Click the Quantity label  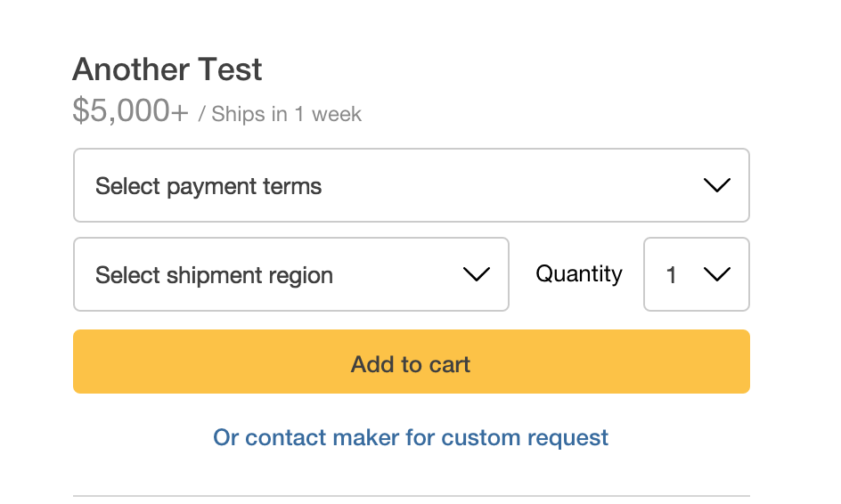coord(579,274)
